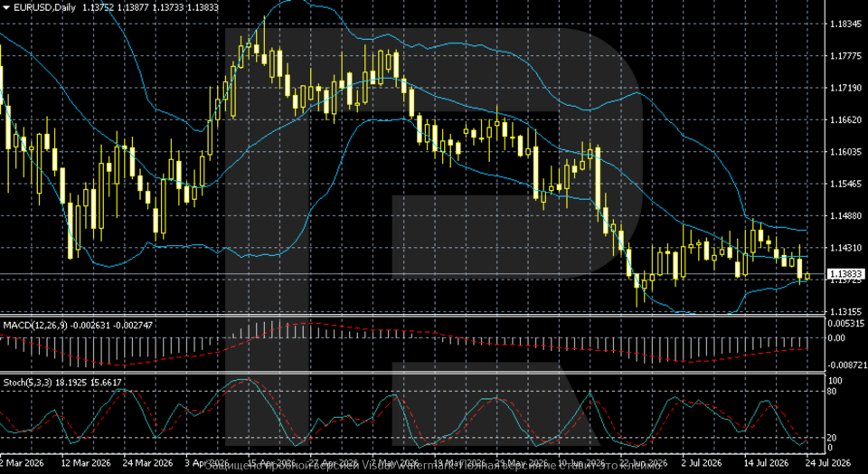This screenshot has height=474, width=868.
Task: Click the 1.17775 price axis value
Action: [845, 56]
